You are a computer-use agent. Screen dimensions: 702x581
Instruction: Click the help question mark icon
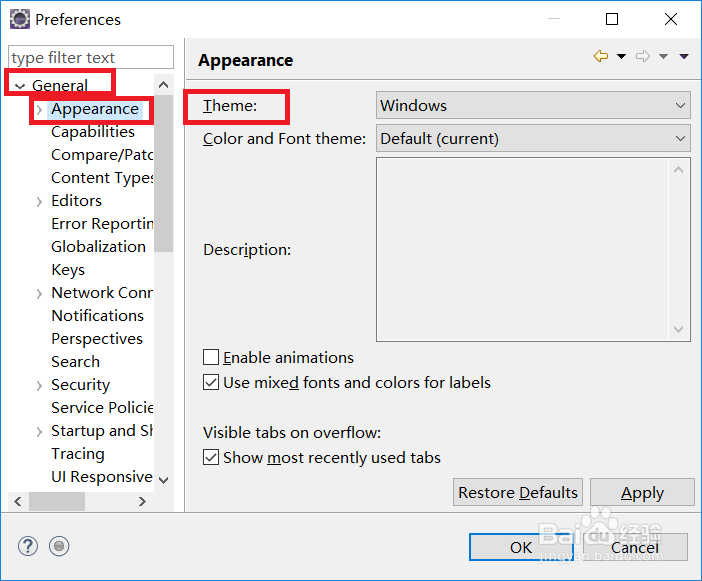coord(28,546)
